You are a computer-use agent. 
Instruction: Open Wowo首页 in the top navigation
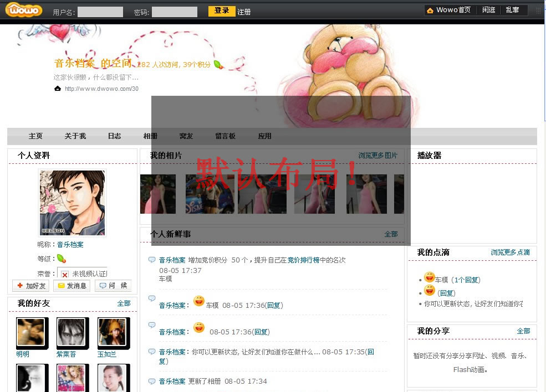pos(453,10)
